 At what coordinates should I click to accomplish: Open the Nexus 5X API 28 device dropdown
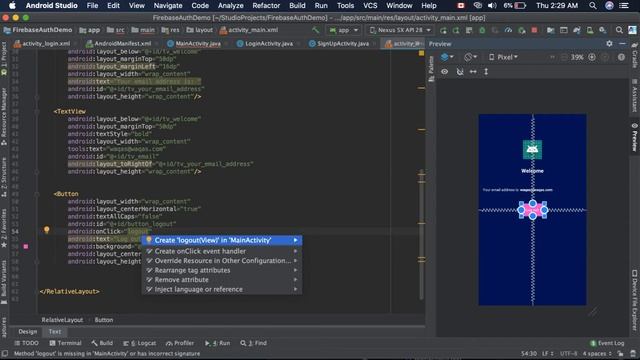[x=400, y=30]
